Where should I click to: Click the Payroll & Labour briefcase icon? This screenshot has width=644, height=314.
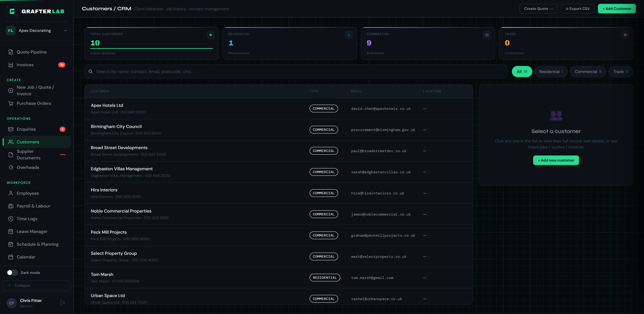(x=11, y=206)
